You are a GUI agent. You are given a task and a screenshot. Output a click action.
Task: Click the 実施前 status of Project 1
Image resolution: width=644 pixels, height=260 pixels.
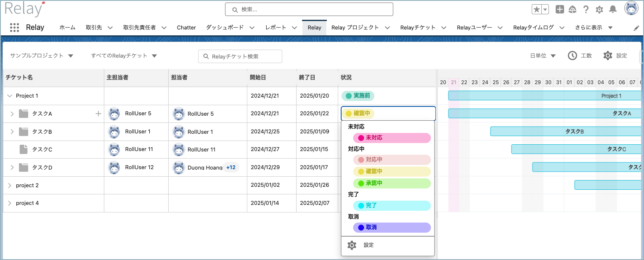click(358, 96)
